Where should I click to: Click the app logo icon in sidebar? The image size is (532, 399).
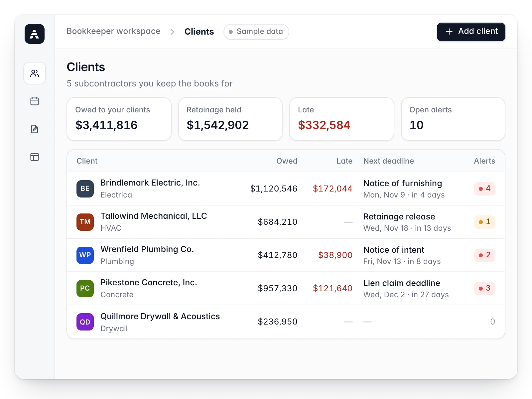click(x=35, y=34)
